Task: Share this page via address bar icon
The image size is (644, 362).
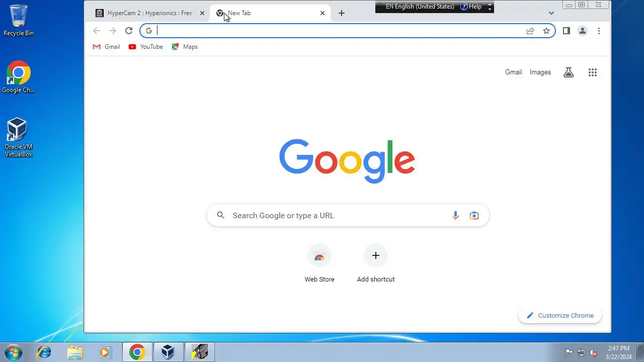Action: coord(530,31)
